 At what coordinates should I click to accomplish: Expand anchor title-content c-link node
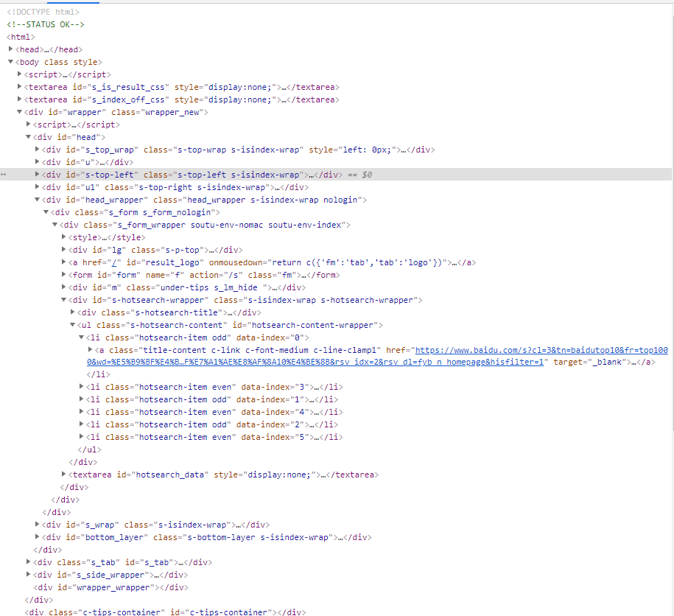(91, 349)
